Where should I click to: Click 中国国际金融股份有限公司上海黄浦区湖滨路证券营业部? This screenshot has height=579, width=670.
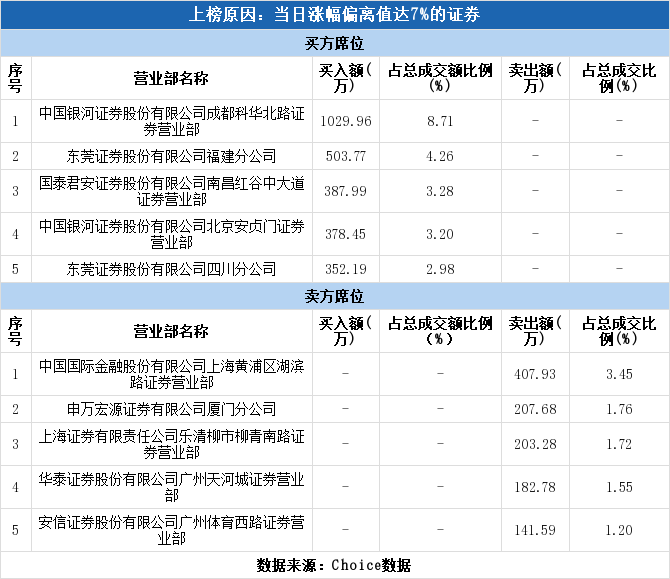(172, 374)
